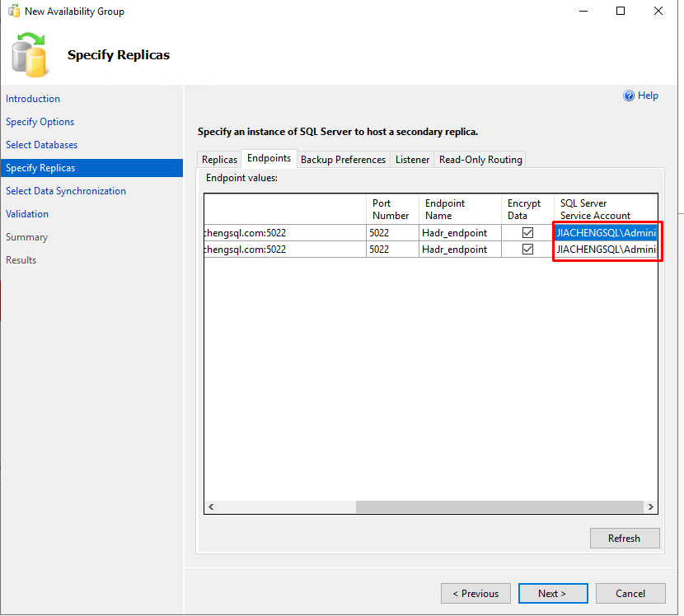The width and height of the screenshot is (684, 616).
Task: Click Port Number cell in second row
Action: tap(392, 250)
